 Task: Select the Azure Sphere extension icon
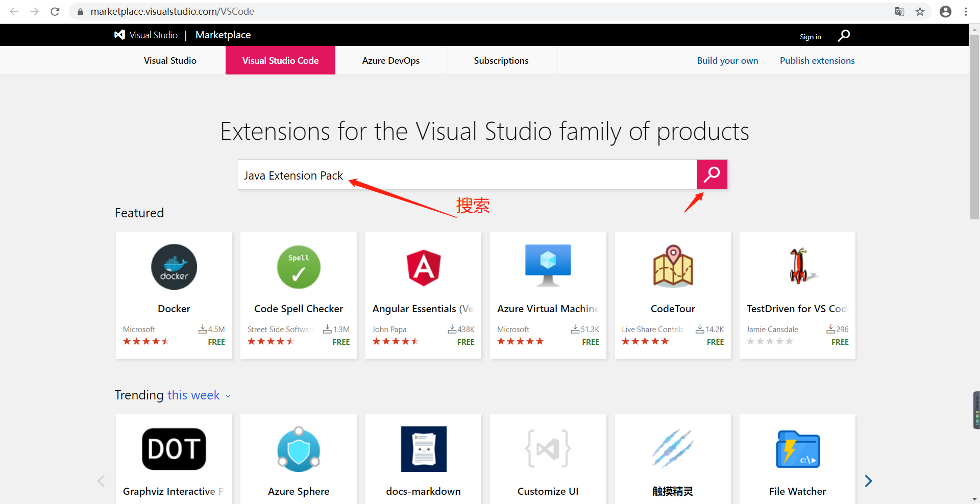pyautogui.click(x=298, y=449)
